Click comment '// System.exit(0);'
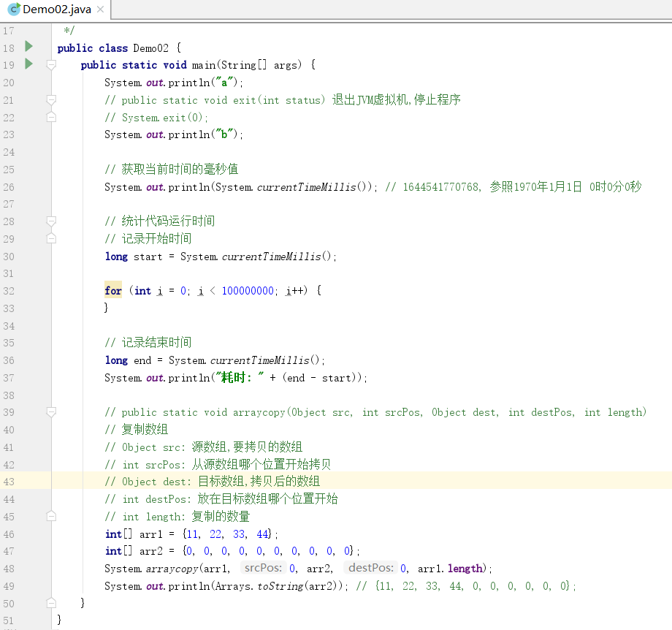 point(156,118)
